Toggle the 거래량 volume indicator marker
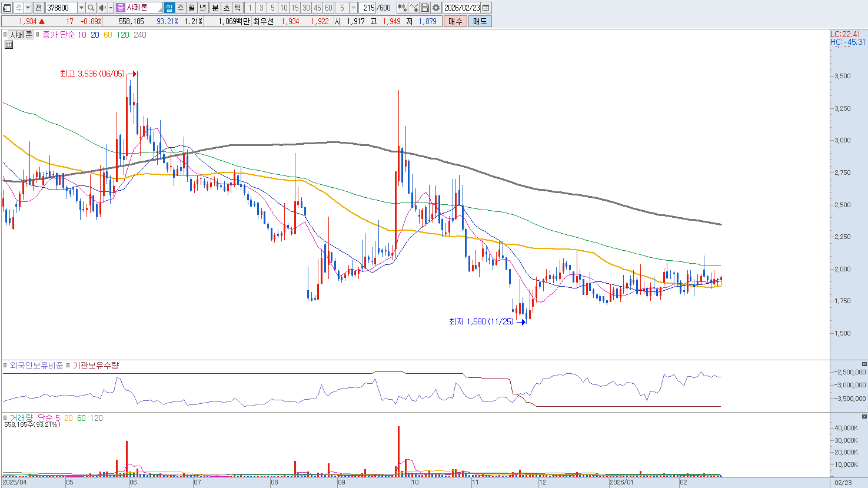The image size is (868, 488). [5, 418]
